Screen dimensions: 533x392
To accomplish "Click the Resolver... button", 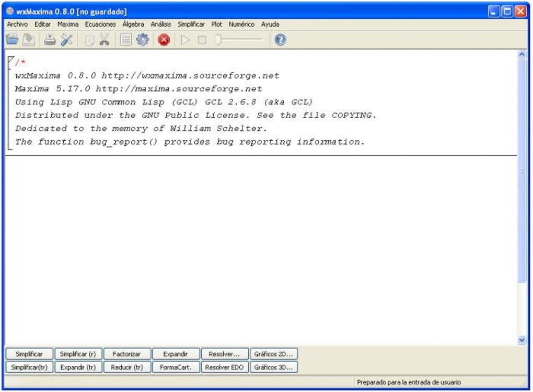I will coord(224,354).
